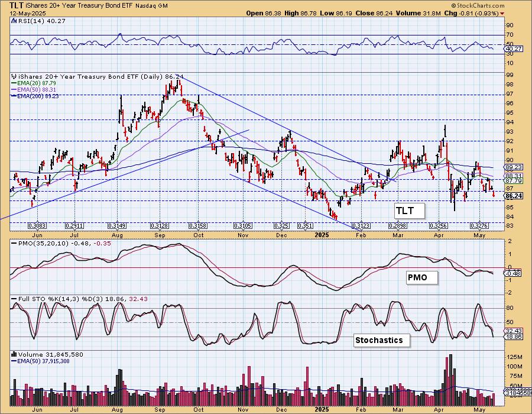Click the volume EMA(50) 37,915,308 legend
The width and height of the screenshot is (532, 414).
click(x=43, y=361)
